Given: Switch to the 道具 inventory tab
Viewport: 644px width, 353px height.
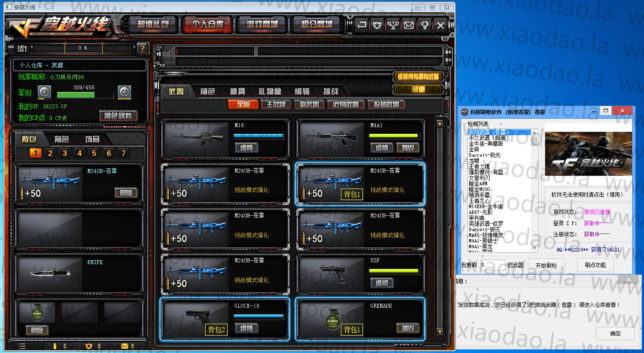Looking at the screenshot, I should tap(237, 92).
